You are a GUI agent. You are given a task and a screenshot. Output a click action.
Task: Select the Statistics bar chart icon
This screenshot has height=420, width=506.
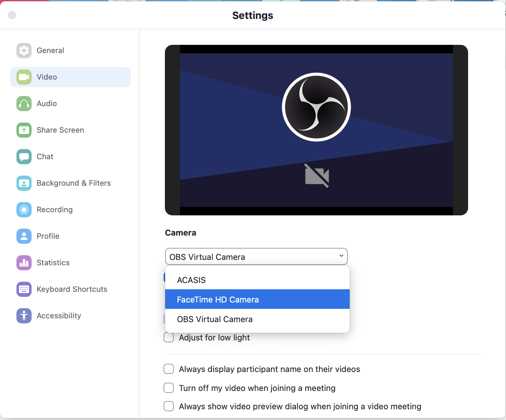tap(24, 263)
